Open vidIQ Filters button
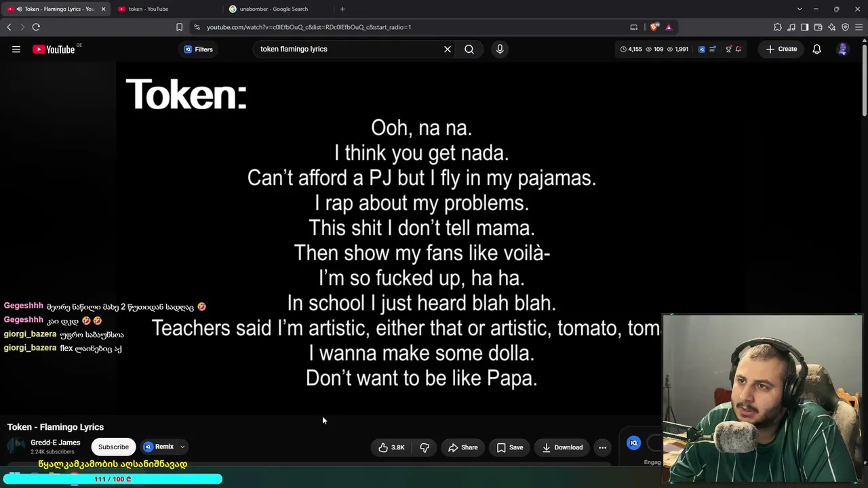Image resolution: width=868 pixels, height=488 pixels. point(199,49)
